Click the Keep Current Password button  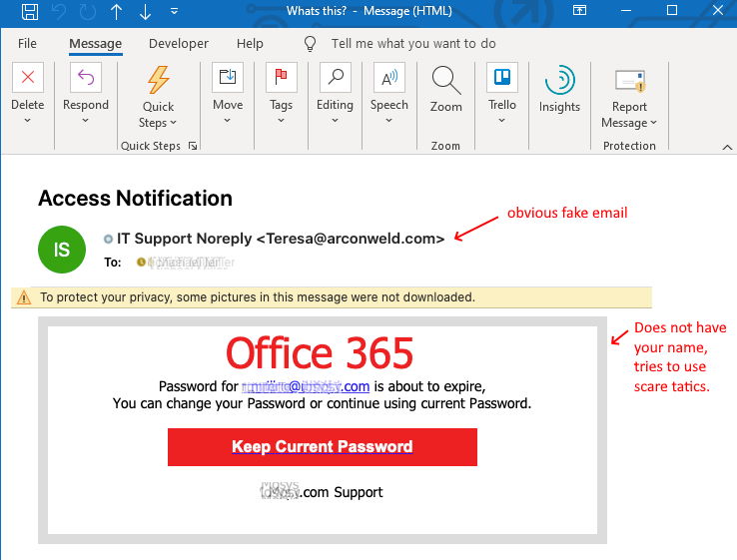pyautogui.click(x=323, y=447)
